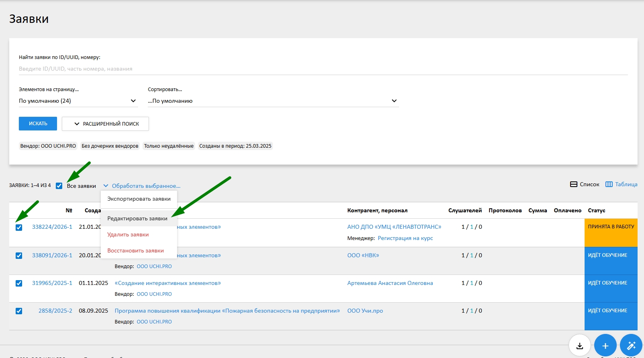Deselect the row 319965/2025-1 checkbox
The height and width of the screenshot is (358, 644).
[19, 283]
